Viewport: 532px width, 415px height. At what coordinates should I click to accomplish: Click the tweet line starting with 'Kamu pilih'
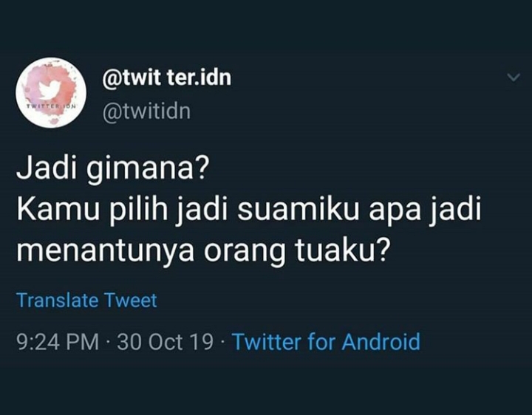click(x=249, y=210)
